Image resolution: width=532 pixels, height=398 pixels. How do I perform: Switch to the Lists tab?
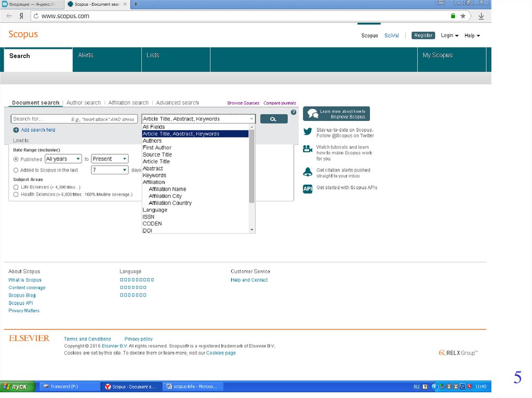(176, 60)
